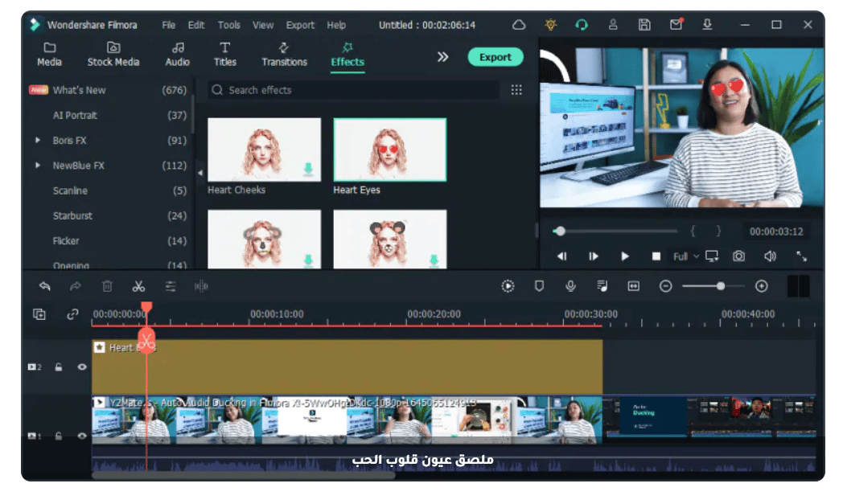Toggle lock on video track 2
This screenshot has width=843, height=504.
point(58,367)
